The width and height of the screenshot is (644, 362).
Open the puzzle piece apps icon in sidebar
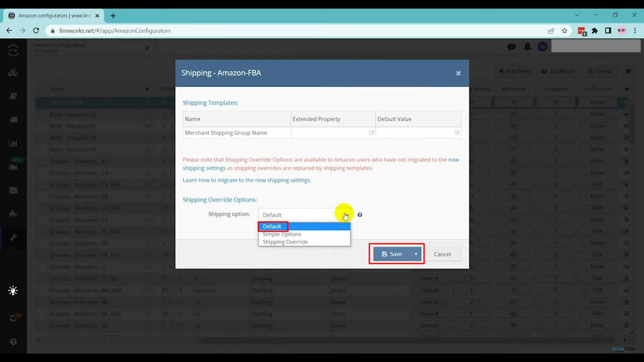[x=13, y=214]
